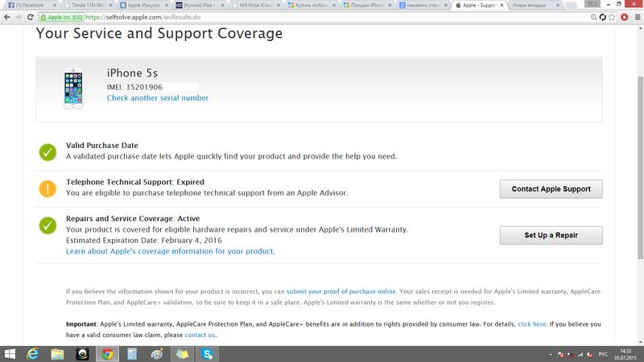Open submit your proof of purchase online link
644x362 pixels.
click(x=341, y=291)
